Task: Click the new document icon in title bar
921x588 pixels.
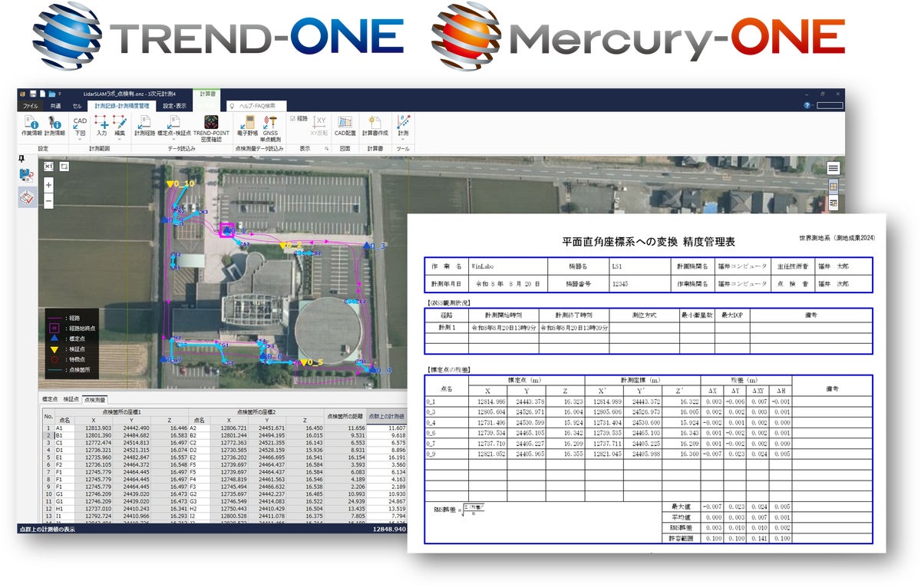Action: pyautogui.click(x=42, y=94)
